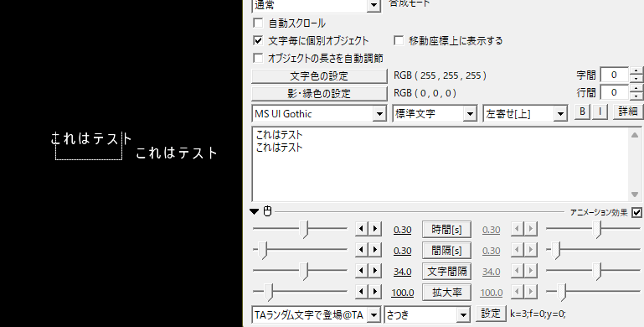This screenshot has width=644, height=327.
Task: Click the 拡大率 movement button
Action: (446, 293)
